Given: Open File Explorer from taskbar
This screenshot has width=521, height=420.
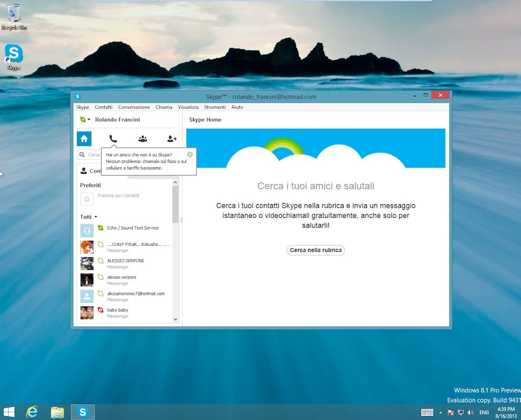Looking at the screenshot, I should 57,412.
